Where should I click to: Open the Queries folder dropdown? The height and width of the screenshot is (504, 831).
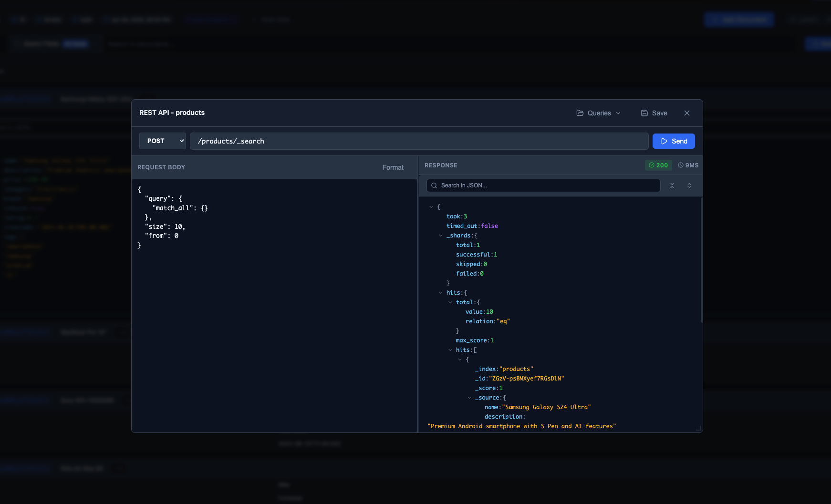point(599,113)
